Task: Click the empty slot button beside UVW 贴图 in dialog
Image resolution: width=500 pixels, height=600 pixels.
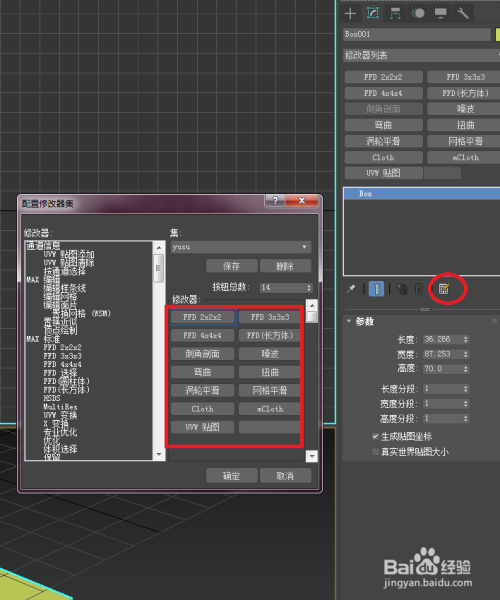Action: coord(270,427)
